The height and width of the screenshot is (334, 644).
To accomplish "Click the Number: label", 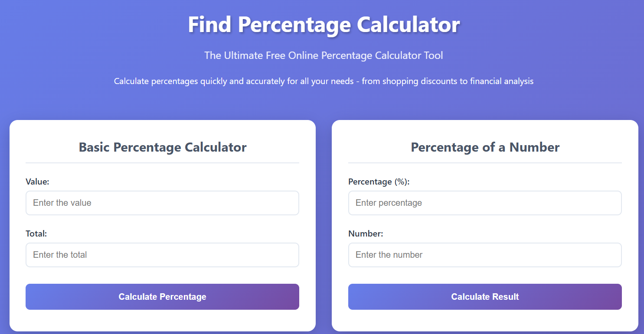I will pyautogui.click(x=366, y=233).
